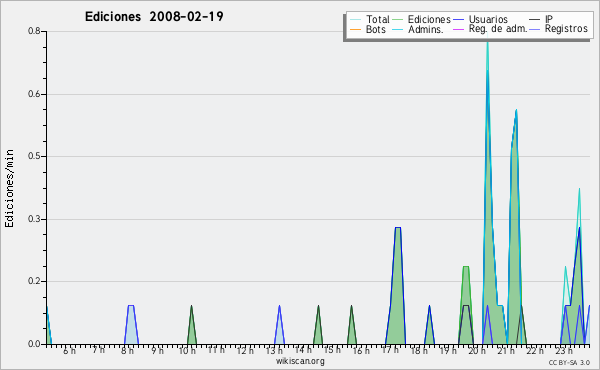This screenshot has height=370, width=600.
Task: Click the Reg. de adm. legend label
Action: click(x=498, y=29)
